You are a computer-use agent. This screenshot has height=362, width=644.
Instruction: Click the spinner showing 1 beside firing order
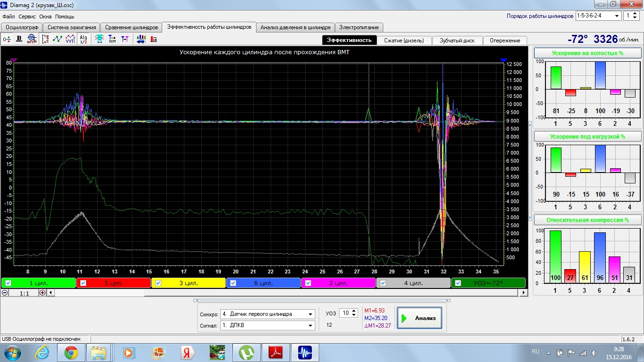click(631, 16)
